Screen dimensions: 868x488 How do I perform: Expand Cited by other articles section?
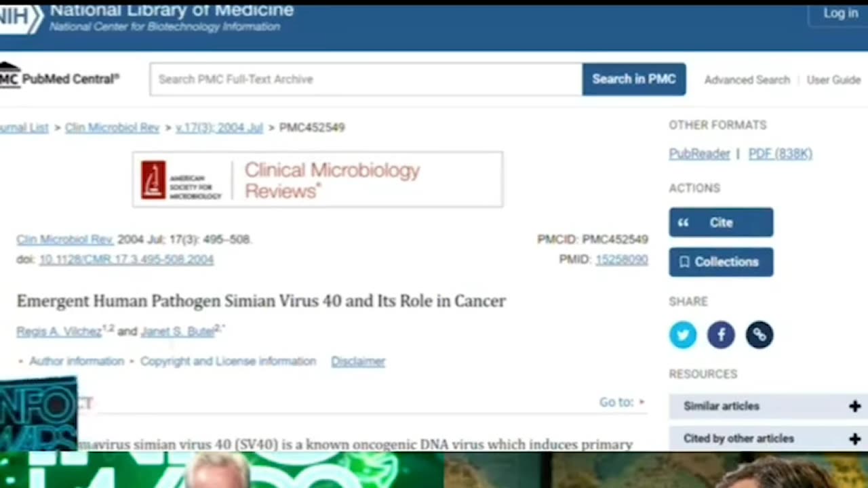click(x=768, y=439)
